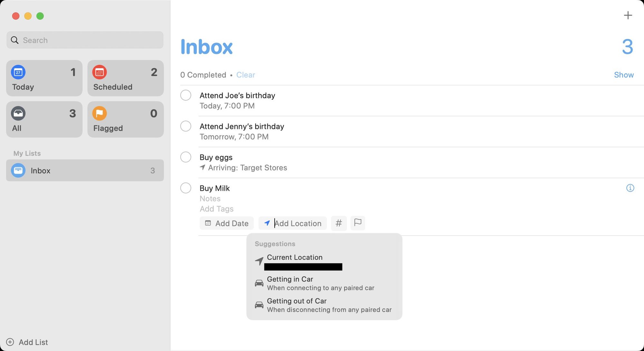View the All reminders list
This screenshot has width=644, height=351.
(44, 119)
